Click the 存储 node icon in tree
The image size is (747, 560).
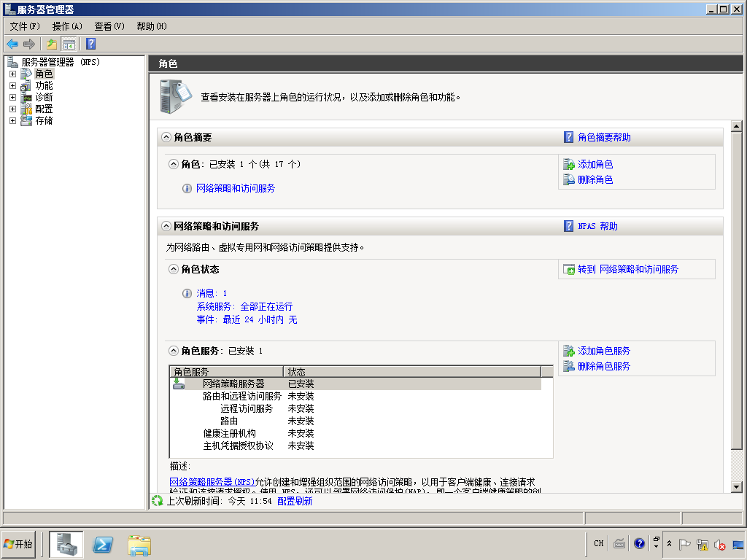tap(26, 120)
